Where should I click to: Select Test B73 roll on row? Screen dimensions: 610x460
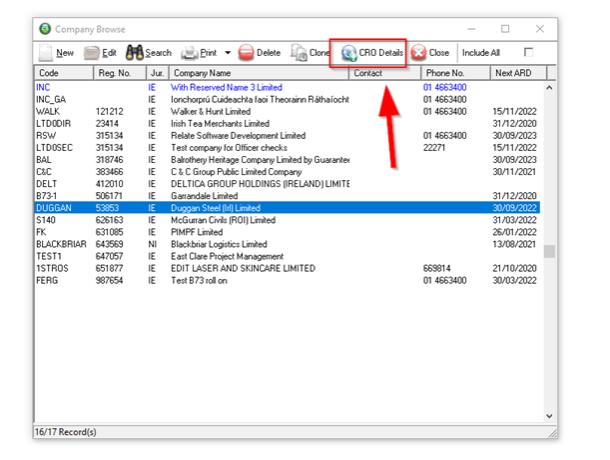click(x=287, y=280)
